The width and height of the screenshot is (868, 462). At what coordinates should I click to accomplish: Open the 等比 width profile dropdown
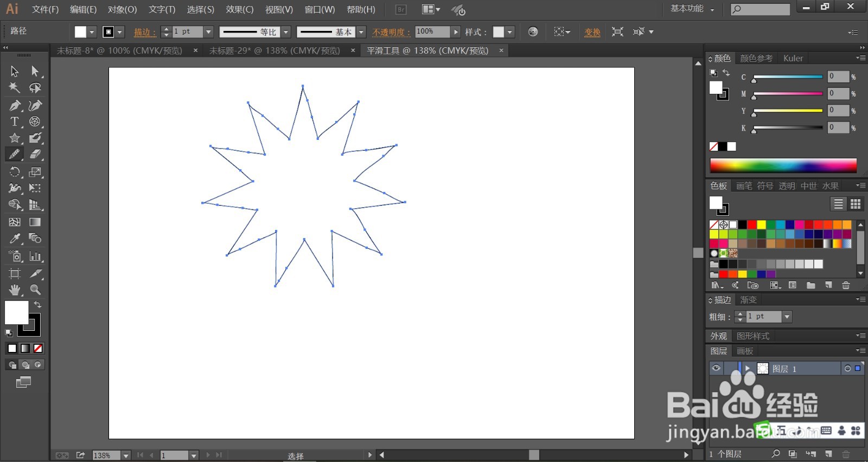pyautogui.click(x=286, y=32)
